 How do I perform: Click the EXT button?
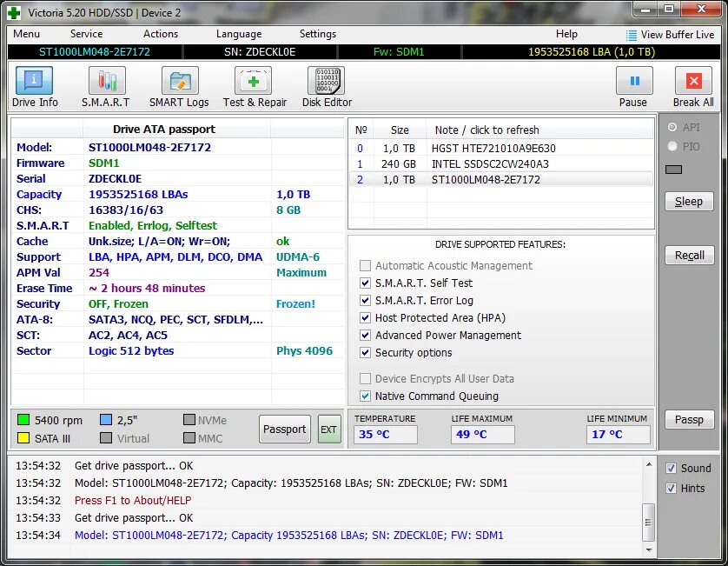tap(328, 429)
